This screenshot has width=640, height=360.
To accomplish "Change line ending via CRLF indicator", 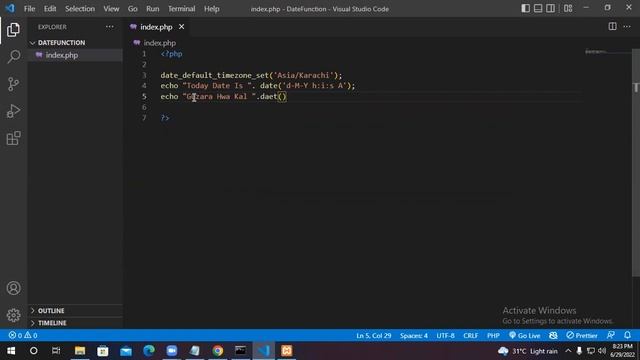I will 470,336.
